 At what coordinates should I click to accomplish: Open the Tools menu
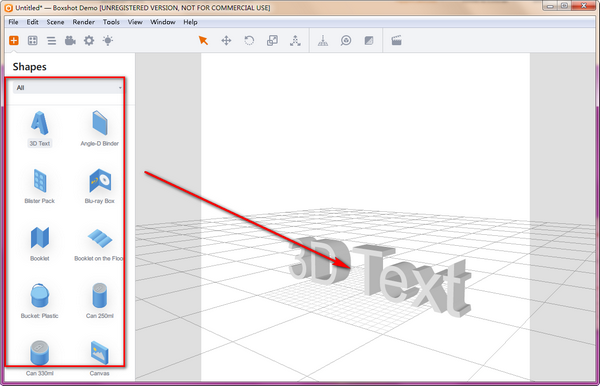pos(111,22)
